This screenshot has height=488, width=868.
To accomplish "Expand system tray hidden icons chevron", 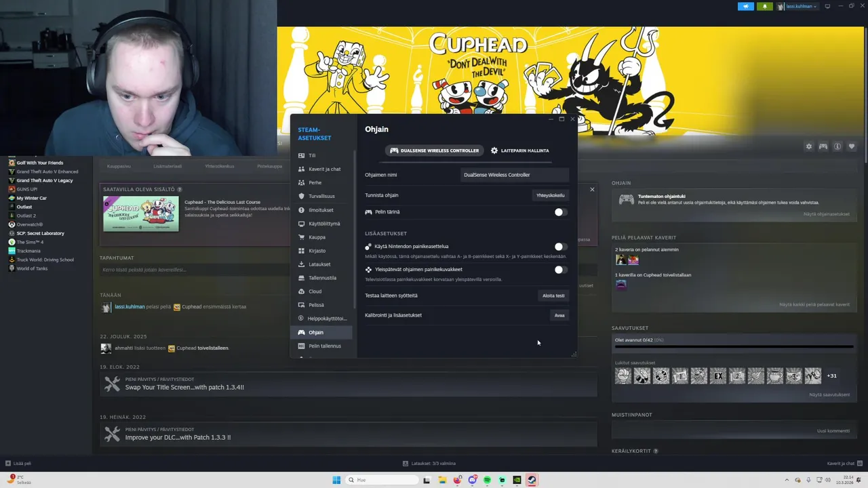I will (788, 480).
